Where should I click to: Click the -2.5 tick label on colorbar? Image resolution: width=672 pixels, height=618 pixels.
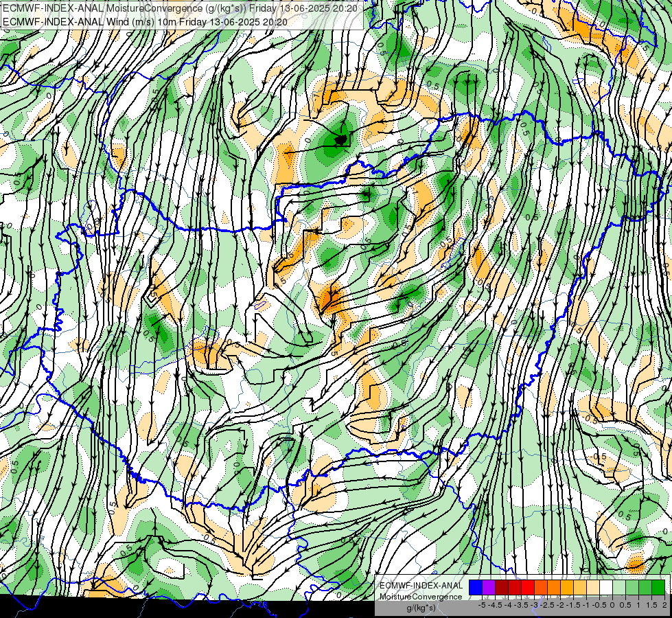click(547, 605)
